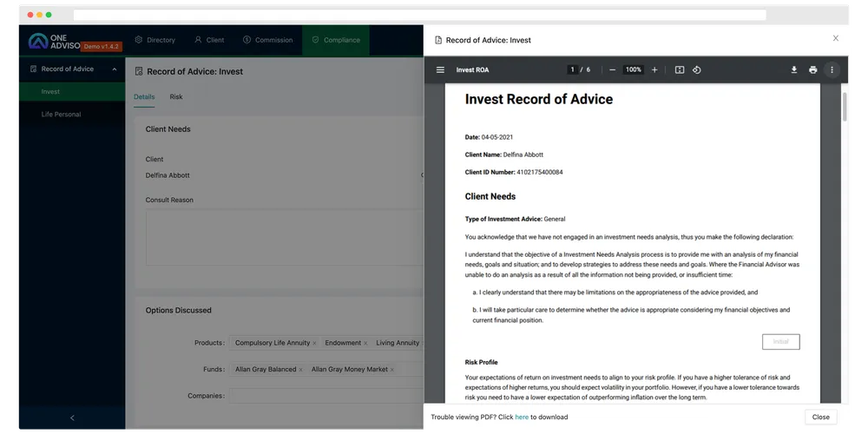Remove the Compulsory Life Annuity product tag
The width and height of the screenshot is (868, 434).
point(314,343)
